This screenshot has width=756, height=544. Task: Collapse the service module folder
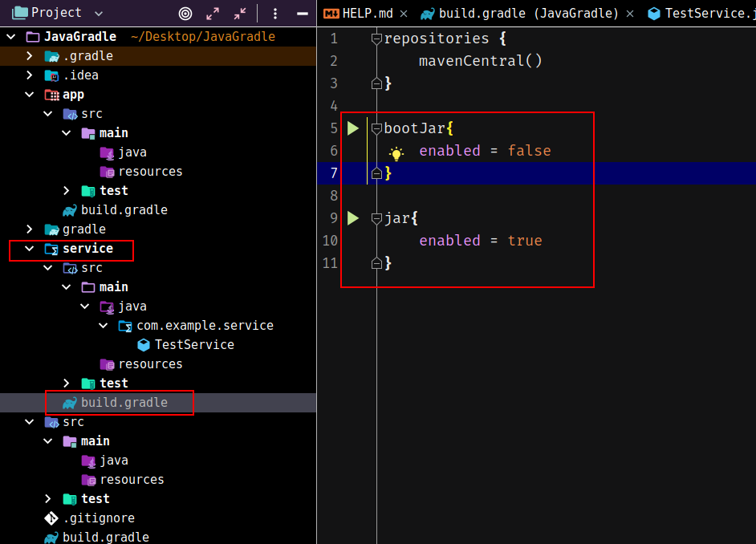[30, 249]
